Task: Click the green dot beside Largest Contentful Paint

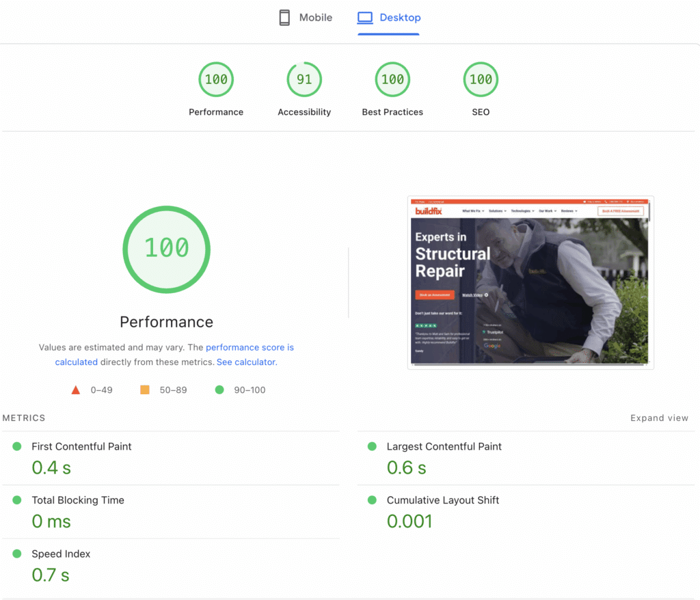Action: 372,446
